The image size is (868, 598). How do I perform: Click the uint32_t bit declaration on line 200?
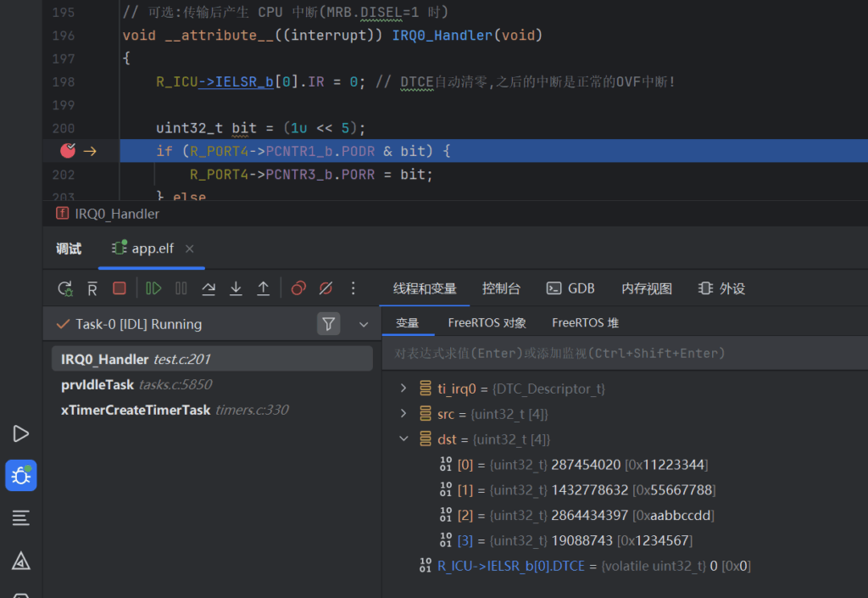pos(261,128)
